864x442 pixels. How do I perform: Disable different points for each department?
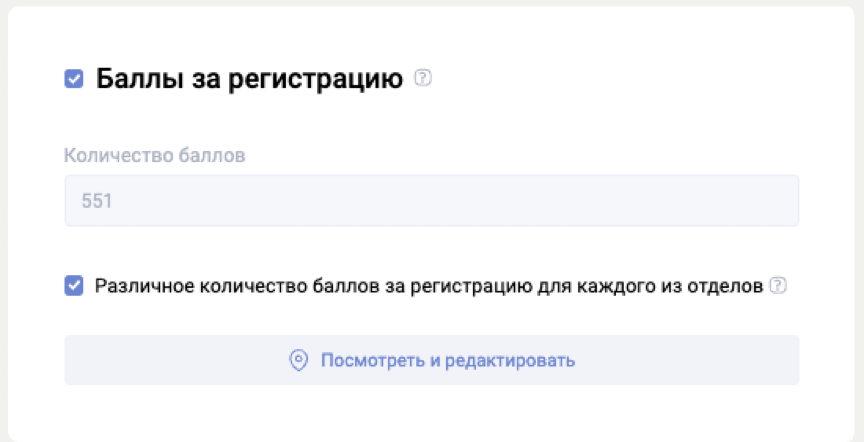click(74, 286)
